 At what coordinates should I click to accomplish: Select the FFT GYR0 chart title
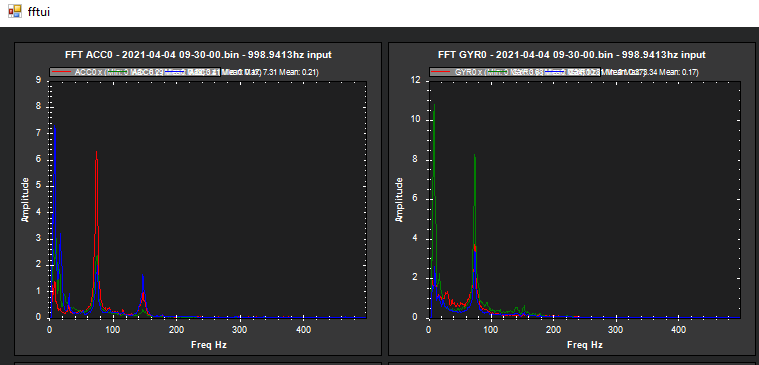pyautogui.click(x=572, y=55)
